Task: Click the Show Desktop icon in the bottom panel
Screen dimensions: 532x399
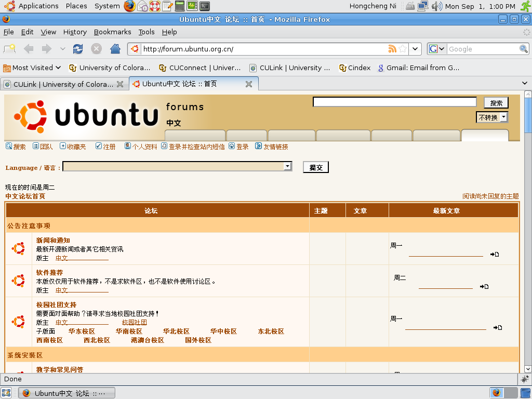Action: [x=6, y=393]
